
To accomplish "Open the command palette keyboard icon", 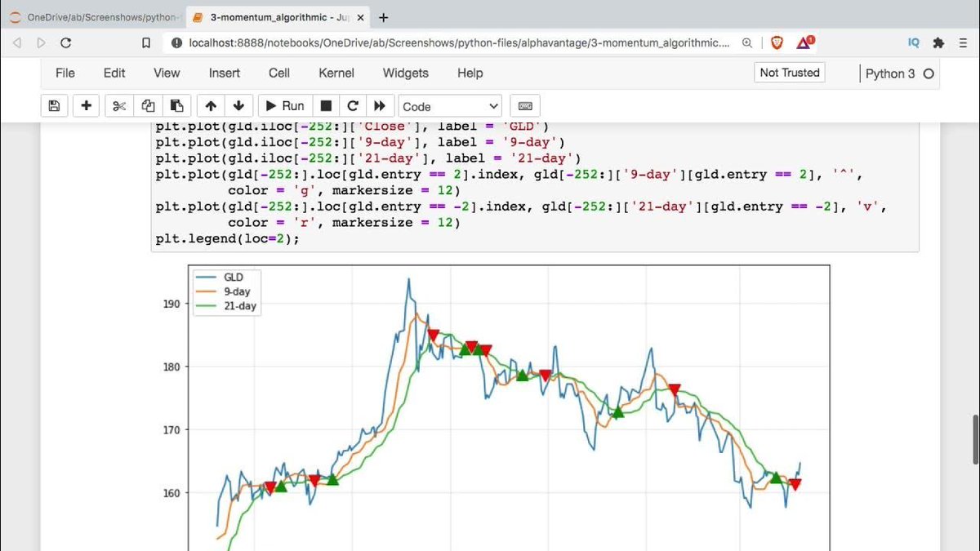I will (525, 106).
